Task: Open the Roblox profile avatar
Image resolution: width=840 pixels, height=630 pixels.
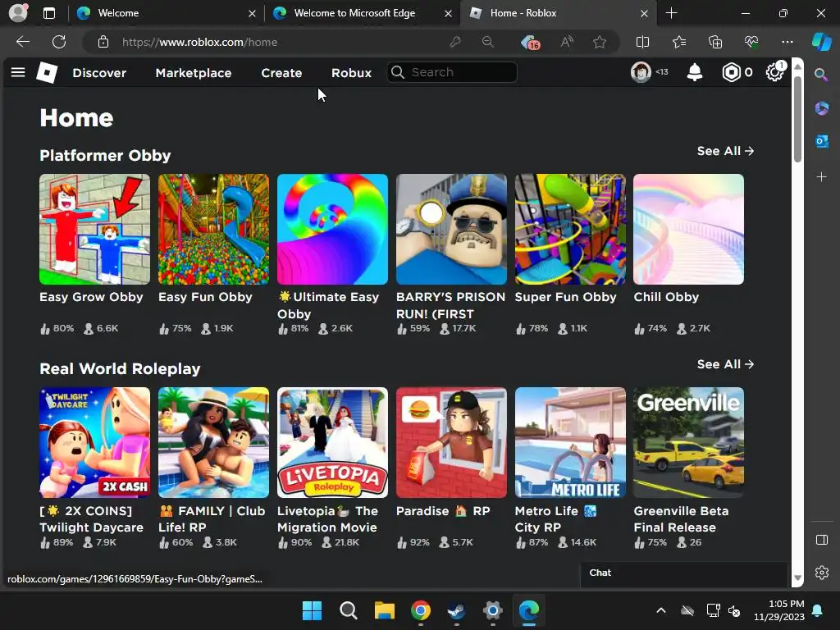Action: tap(640, 72)
